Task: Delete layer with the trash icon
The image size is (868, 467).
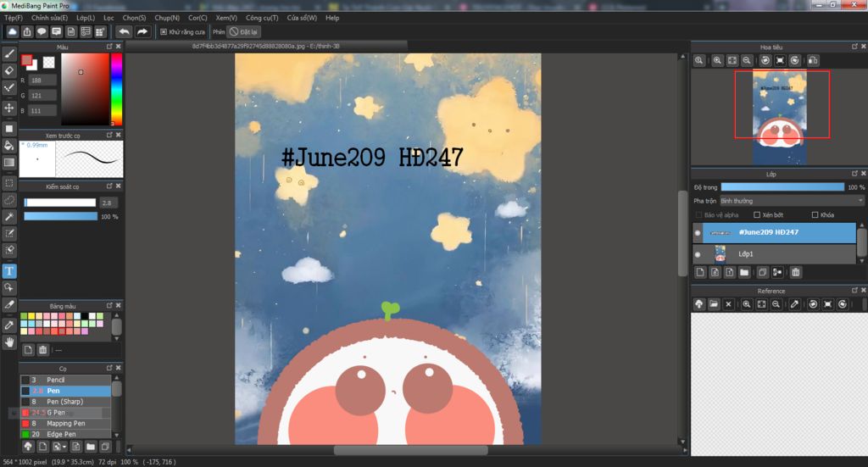Action: [x=795, y=272]
